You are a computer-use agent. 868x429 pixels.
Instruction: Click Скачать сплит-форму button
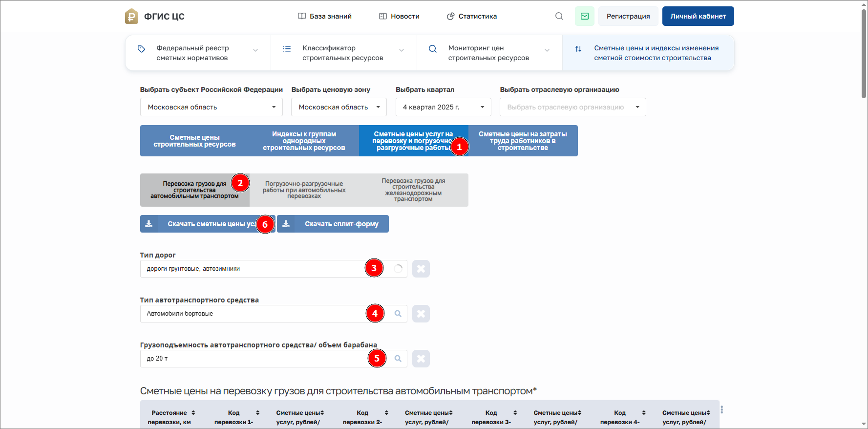click(333, 224)
